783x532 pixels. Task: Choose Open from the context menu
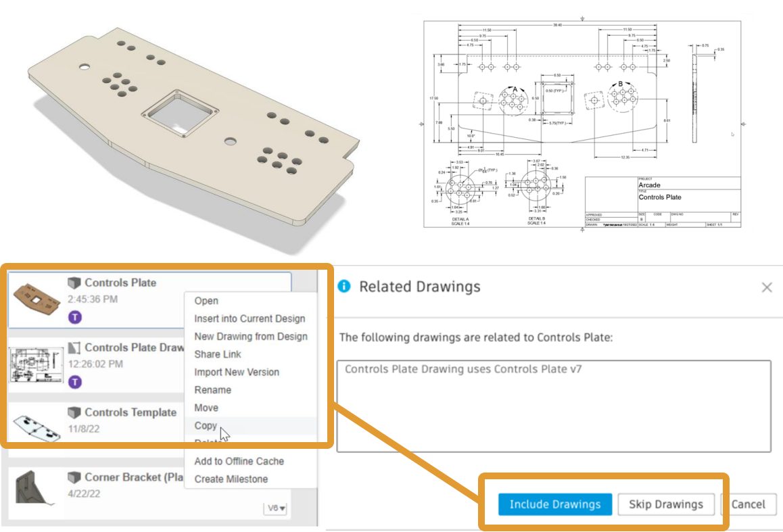coord(206,301)
